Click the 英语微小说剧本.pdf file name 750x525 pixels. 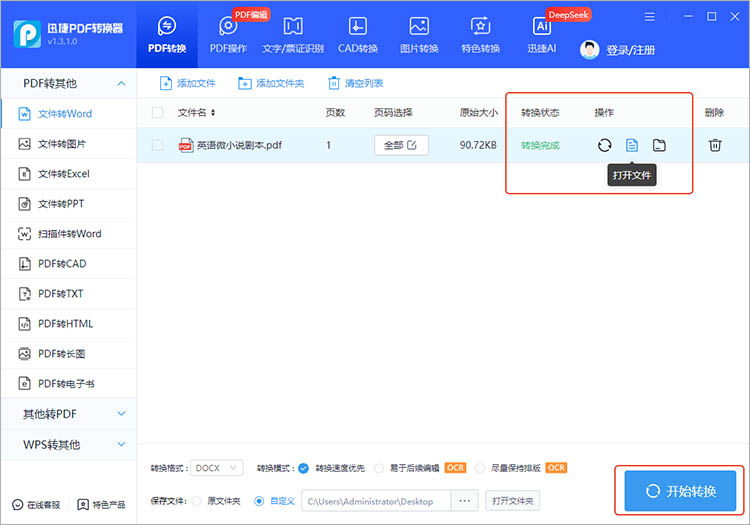pyautogui.click(x=239, y=145)
